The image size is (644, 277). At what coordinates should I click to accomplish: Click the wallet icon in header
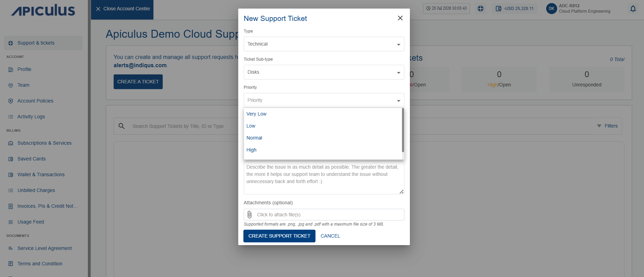click(498, 9)
